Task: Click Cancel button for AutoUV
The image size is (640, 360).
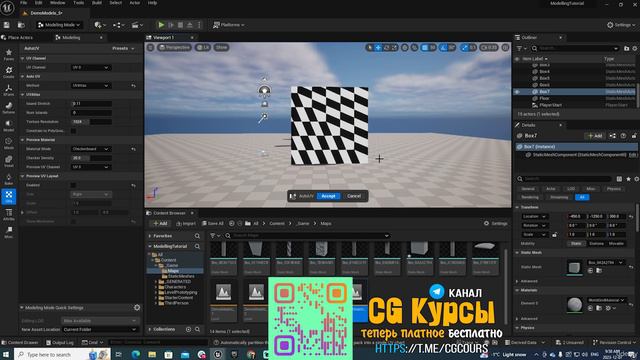Action: click(x=354, y=196)
